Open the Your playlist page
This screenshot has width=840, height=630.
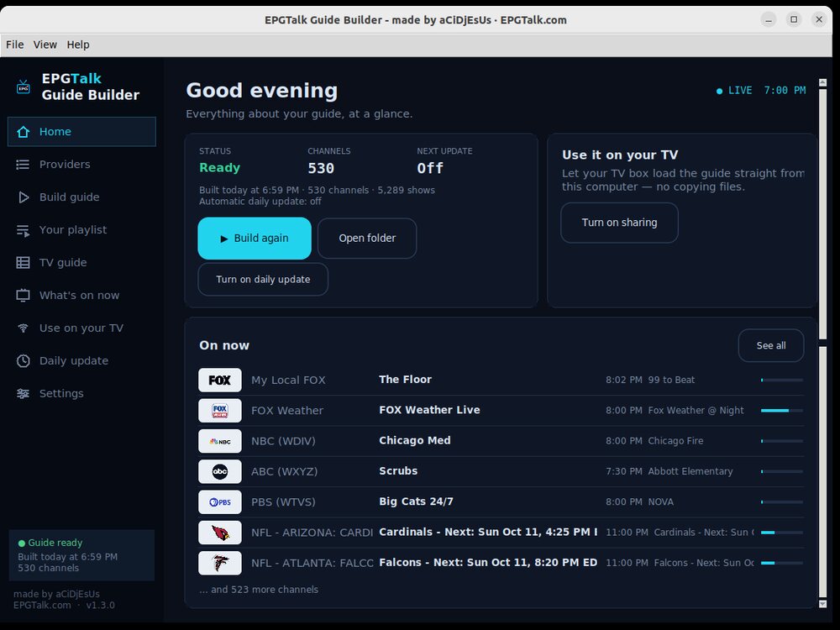tap(81, 230)
